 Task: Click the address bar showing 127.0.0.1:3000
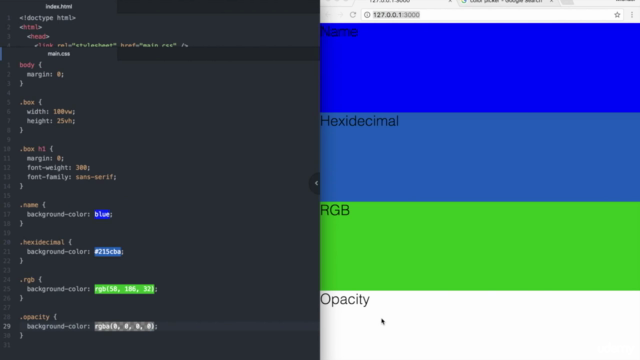click(492, 15)
